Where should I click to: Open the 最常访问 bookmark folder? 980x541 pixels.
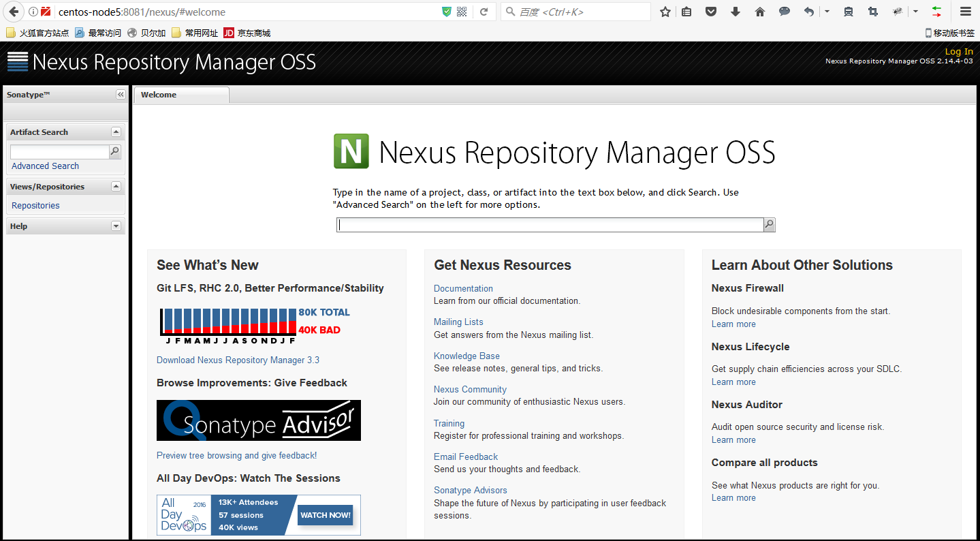(x=99, y=33)
